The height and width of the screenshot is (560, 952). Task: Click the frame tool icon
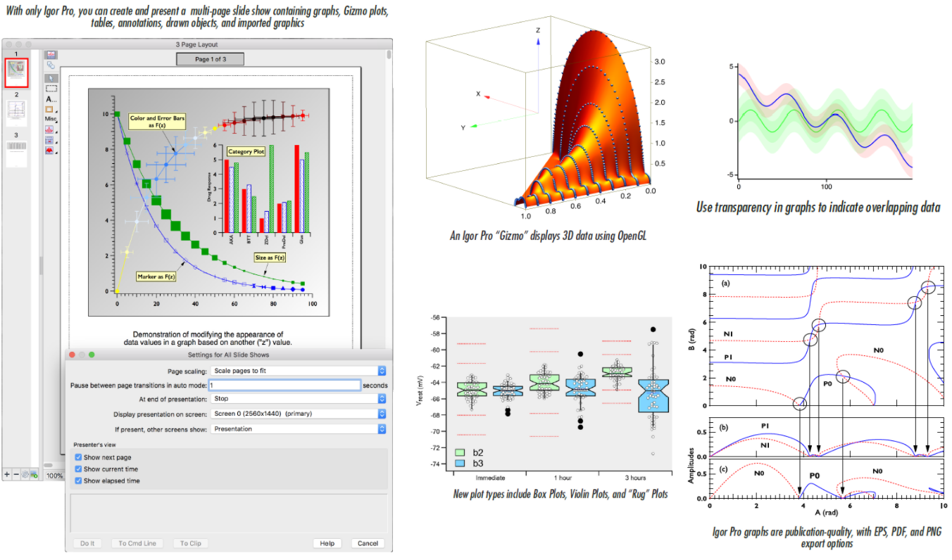point(50,109)
